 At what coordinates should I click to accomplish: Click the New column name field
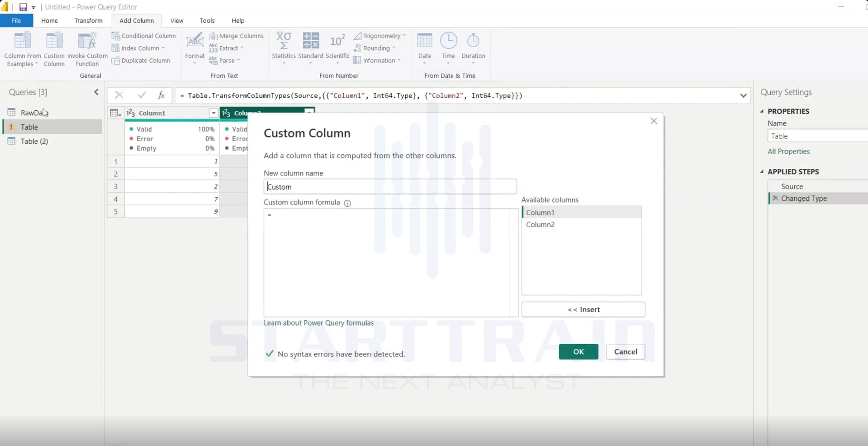pos(390,187)
